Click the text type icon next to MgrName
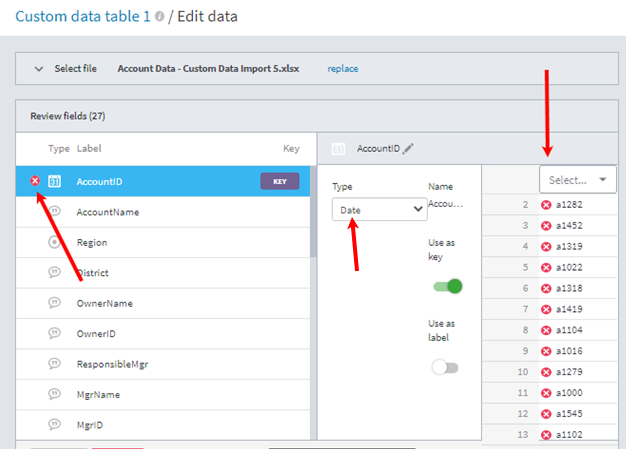 (54, 394)
